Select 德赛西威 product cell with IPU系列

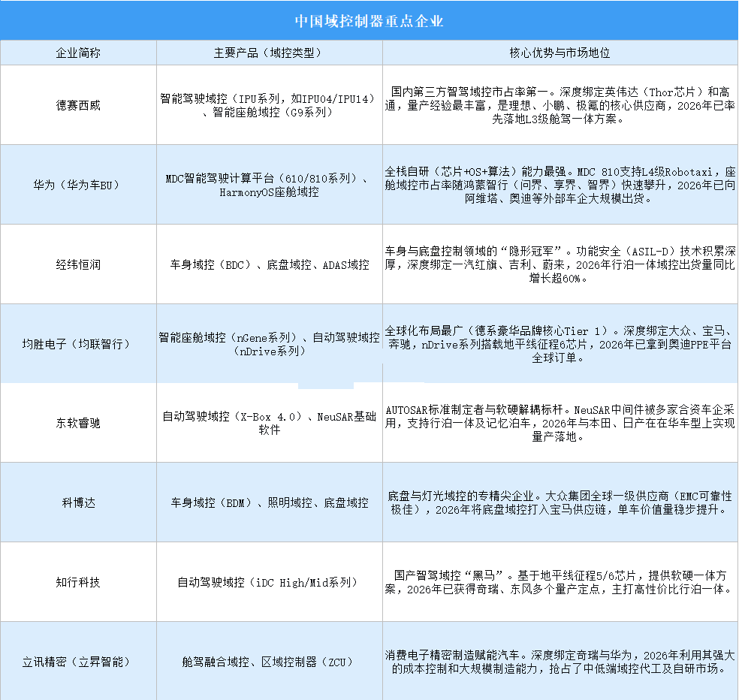(270, 105)
